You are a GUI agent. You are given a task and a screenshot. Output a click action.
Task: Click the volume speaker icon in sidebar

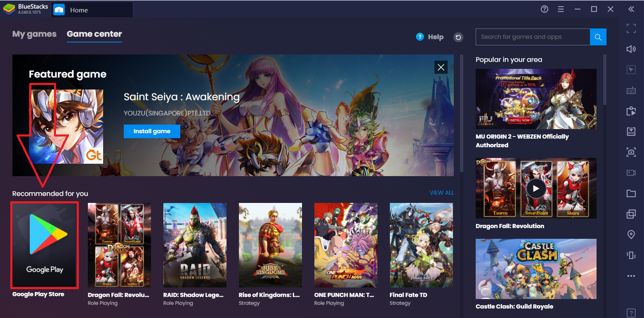(631, 49)
